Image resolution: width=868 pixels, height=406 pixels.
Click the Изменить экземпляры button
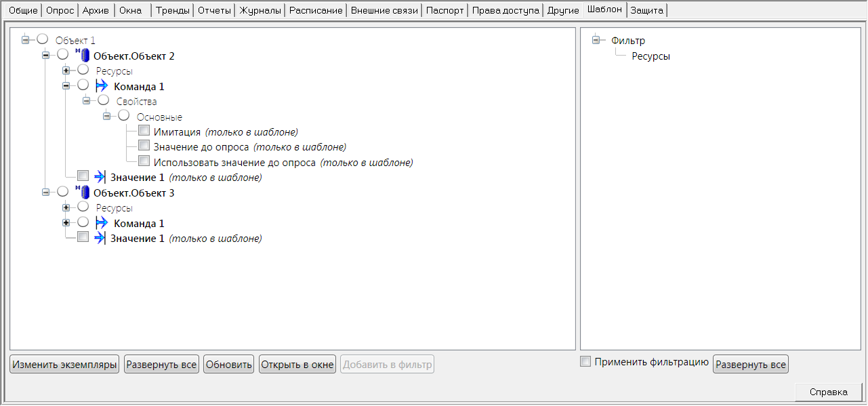pos(64,365)
